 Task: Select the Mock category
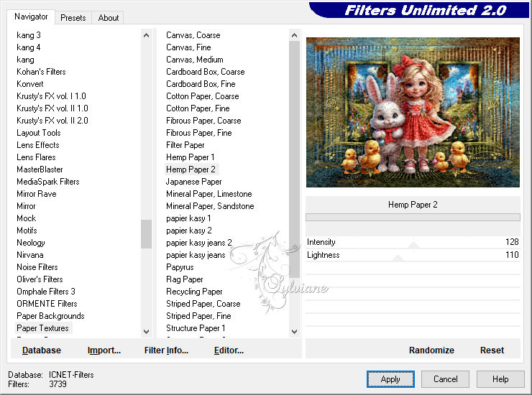(26, 218)
